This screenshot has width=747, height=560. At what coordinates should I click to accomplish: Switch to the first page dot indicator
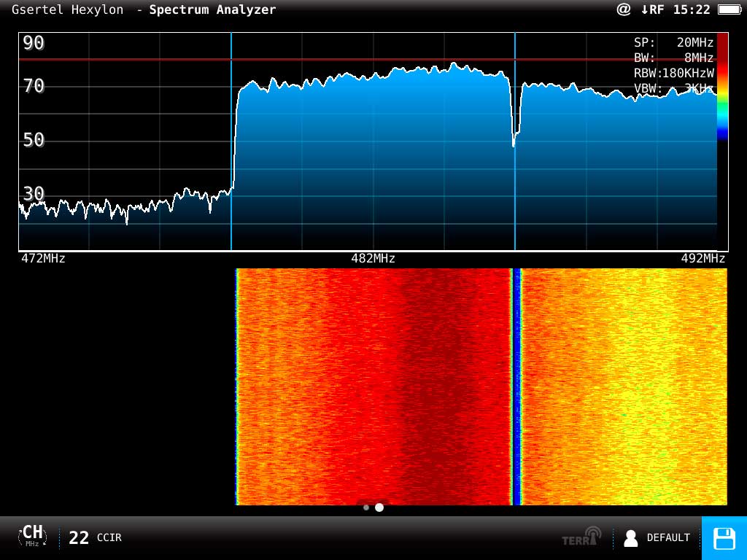point(366,507)
